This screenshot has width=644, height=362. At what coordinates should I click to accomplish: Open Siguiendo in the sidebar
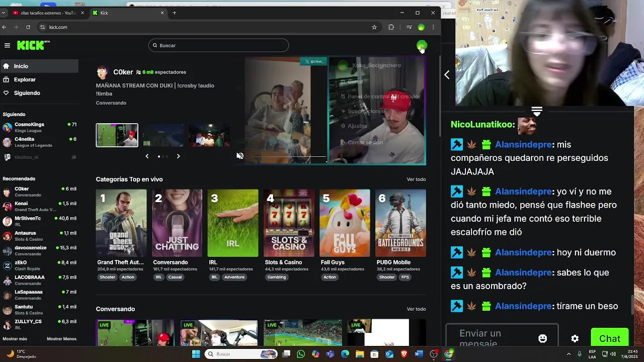point(39,93)
